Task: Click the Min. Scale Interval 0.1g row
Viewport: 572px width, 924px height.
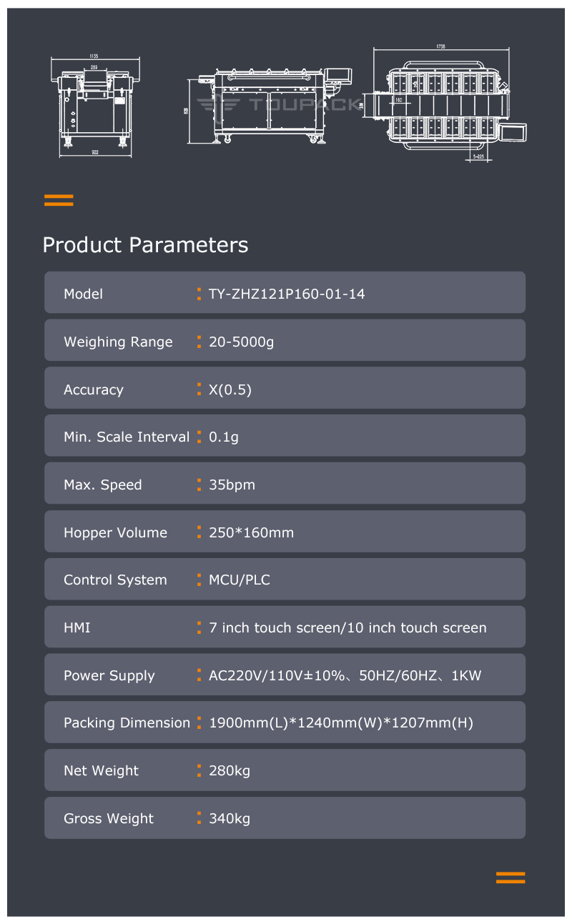Action: click(285, 436)
